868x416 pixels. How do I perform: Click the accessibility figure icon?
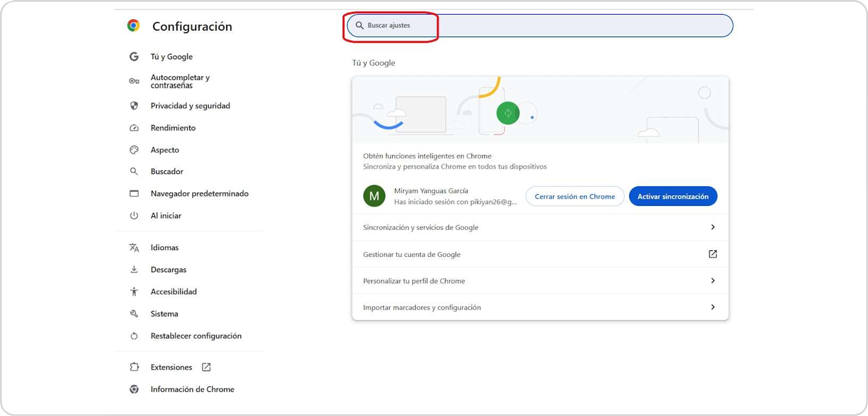pos(134,291)
